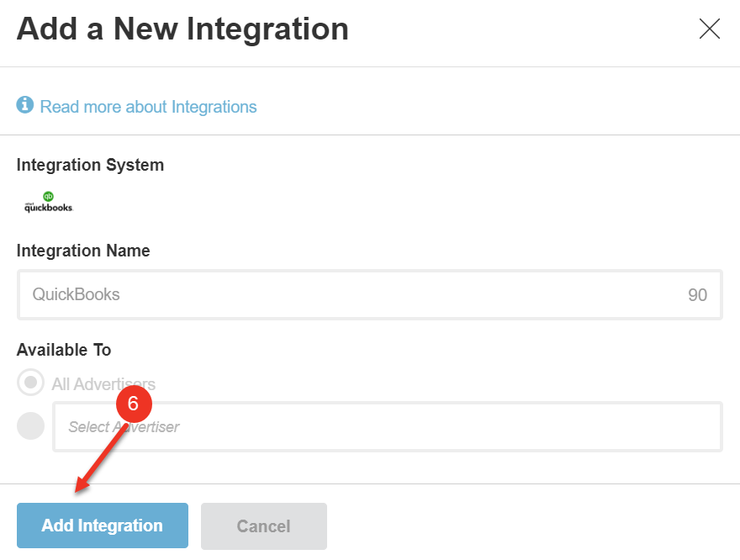
Task: Click the blue info icon
Action: click(x=25, y=105)
